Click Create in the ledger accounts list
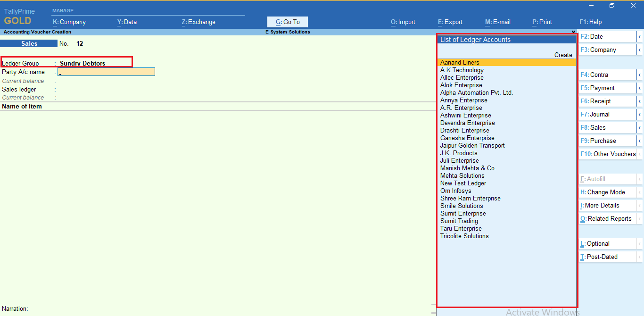 click(563, 55)
